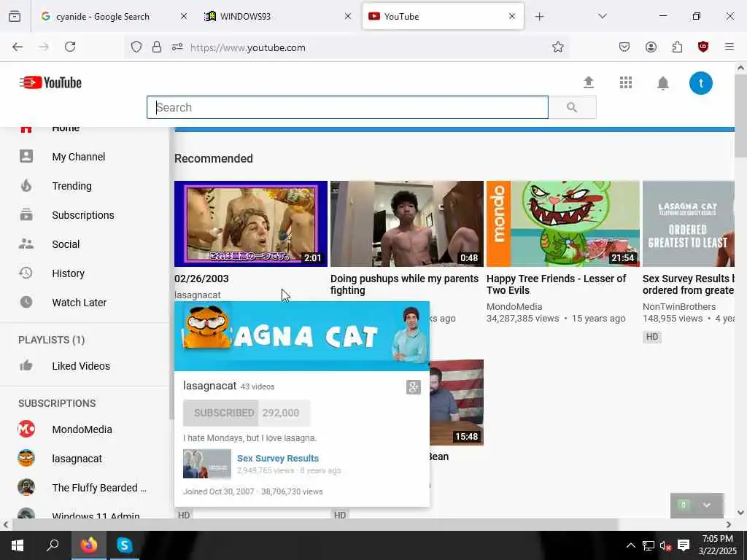Click the My Channel sidebar icon
The image size is (747, 560).
pos(26,156)
